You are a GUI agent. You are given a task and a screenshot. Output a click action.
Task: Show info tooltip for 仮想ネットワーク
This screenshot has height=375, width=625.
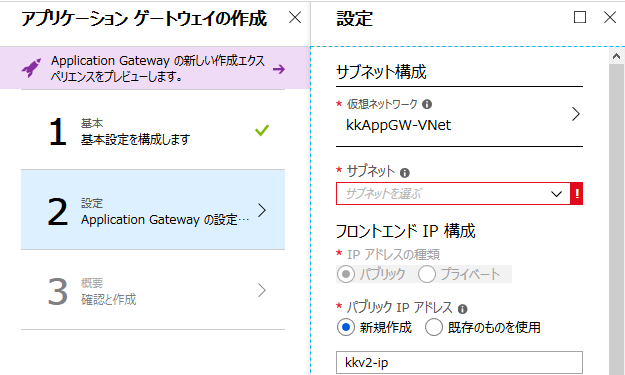click(x=427, y=104)
